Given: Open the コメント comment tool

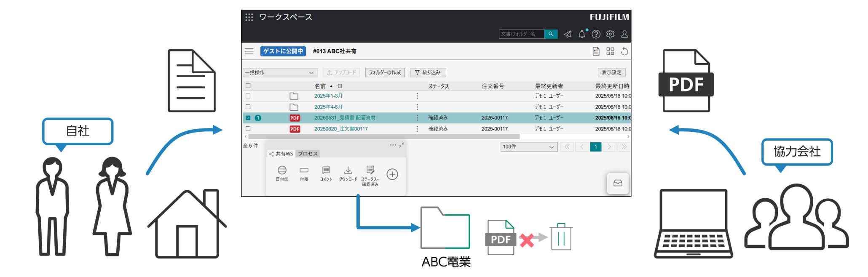Looking at the screenshot, I should point(326,170).
